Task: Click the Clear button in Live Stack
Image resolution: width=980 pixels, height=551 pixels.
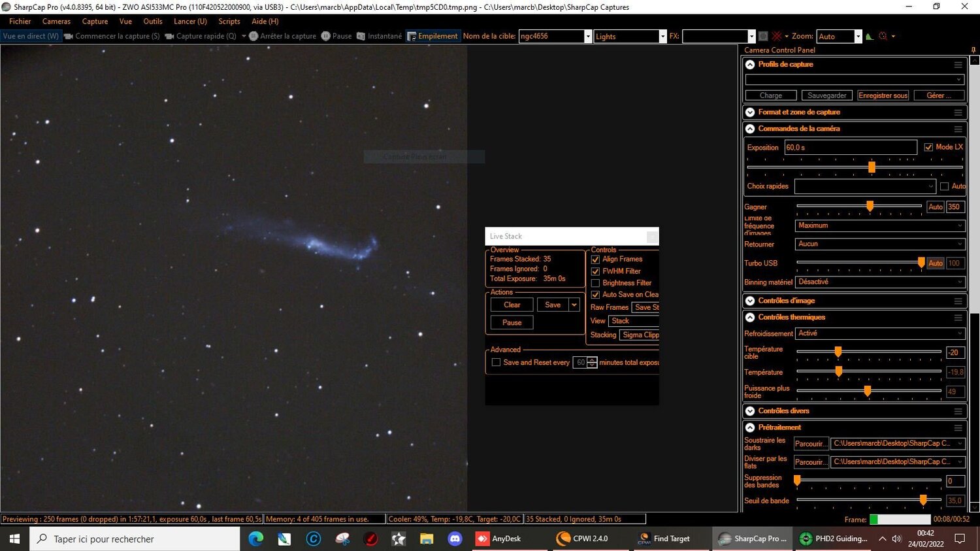Action: 512,305
